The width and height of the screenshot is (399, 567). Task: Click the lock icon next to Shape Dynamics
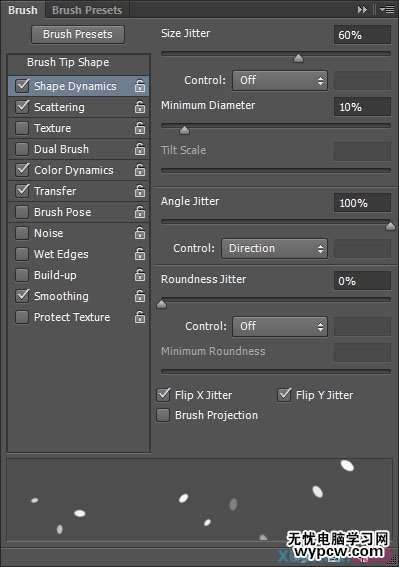click(140, 86)
